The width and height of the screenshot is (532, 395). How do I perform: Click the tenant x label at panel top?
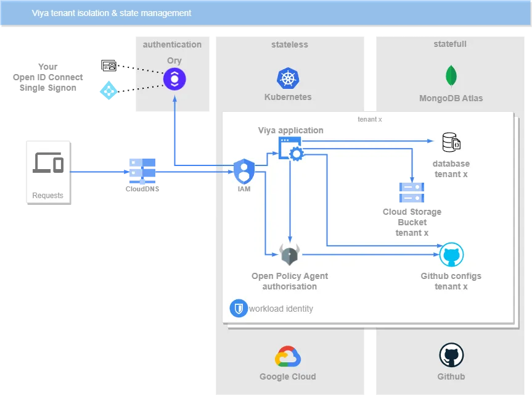click(x=369, y=119)
